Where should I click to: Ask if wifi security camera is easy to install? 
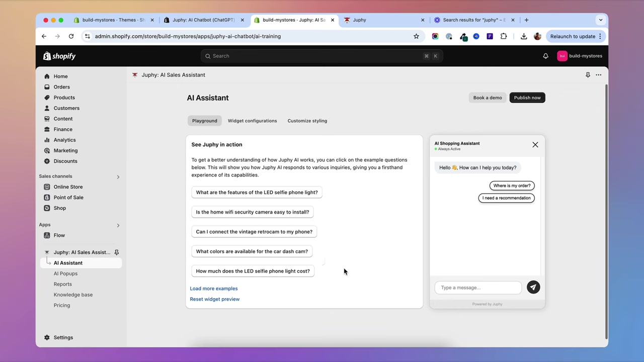coord(253,212)
